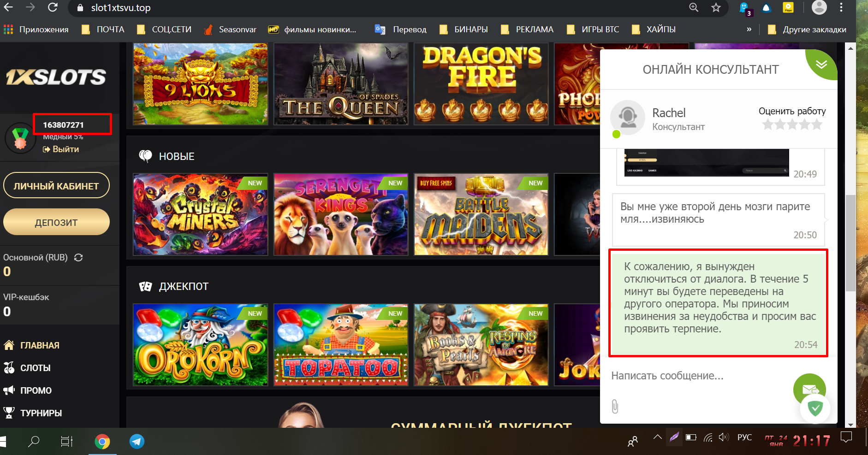
Task: Open the volume control in the tray
Action: coord(724,437)
